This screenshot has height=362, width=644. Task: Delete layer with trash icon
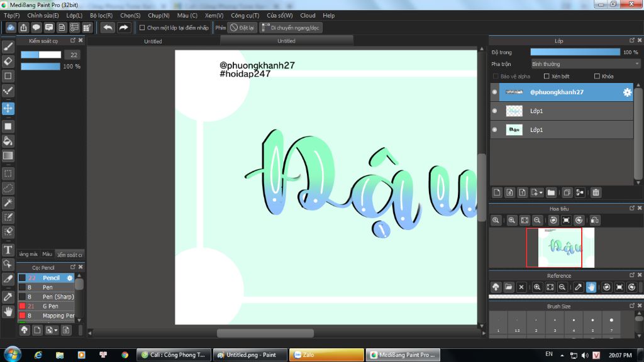pyautogui.click(x=596, y=192)
